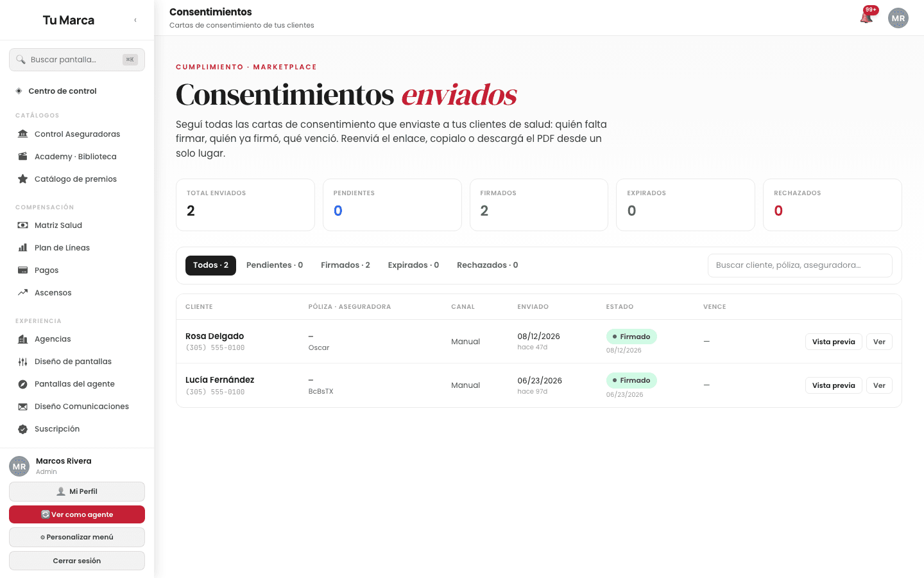Click the Agencias building icon

click(23, 339)
